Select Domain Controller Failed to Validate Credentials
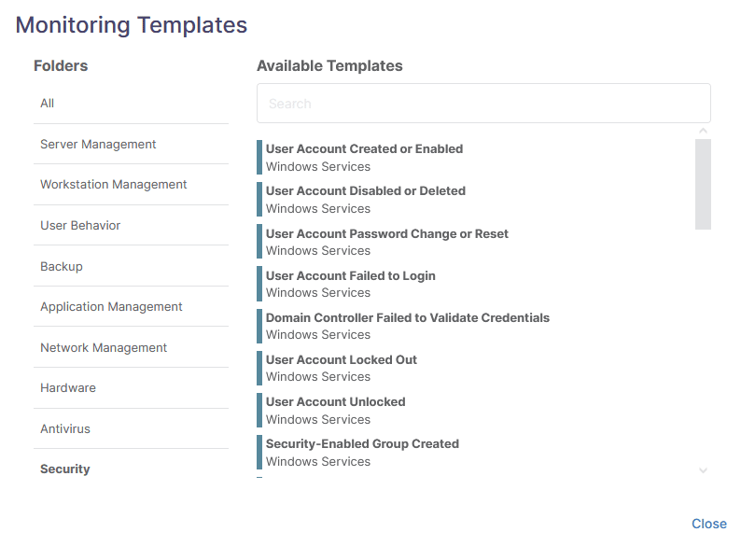The width and height of the screenshot is (755, 560). pyautogui.click(x=475, y=326)
